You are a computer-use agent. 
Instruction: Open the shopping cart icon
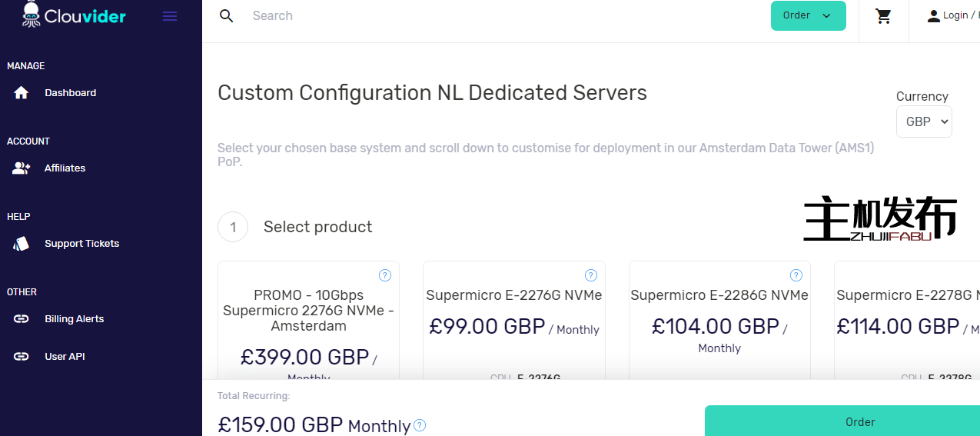883,16
